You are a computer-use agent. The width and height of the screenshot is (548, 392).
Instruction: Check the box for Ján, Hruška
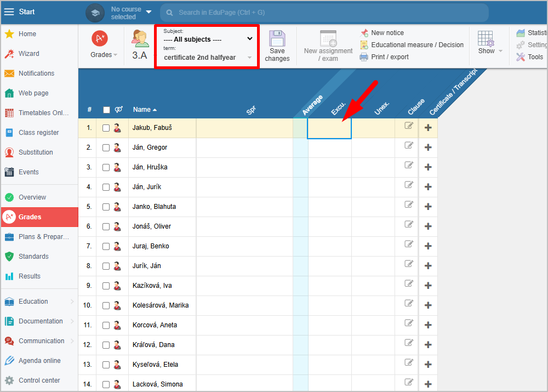click(x=106, y=167)
